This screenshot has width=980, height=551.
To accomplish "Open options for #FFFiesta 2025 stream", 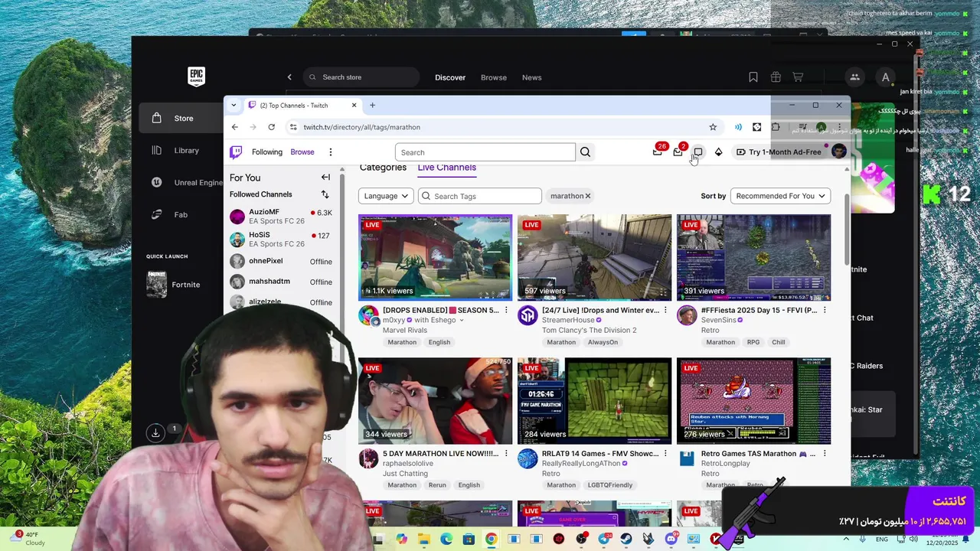I will pos(825,310).
